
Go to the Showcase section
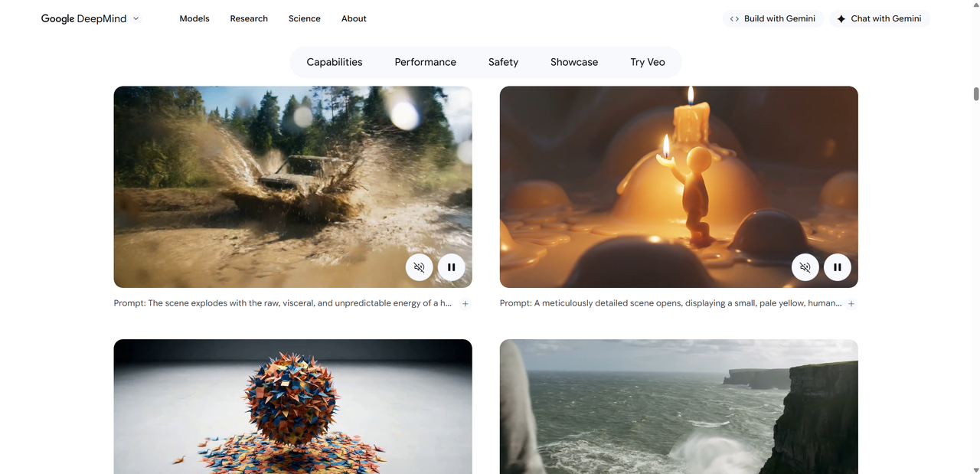(574, 62)
